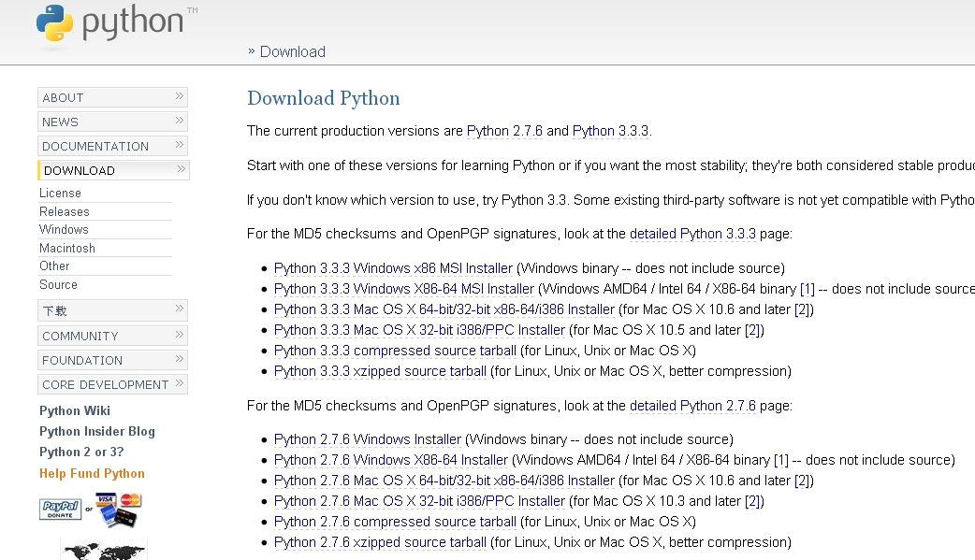975x560 pixels.
Task: Click the Python logo icon
Action: tap(54, 23)
